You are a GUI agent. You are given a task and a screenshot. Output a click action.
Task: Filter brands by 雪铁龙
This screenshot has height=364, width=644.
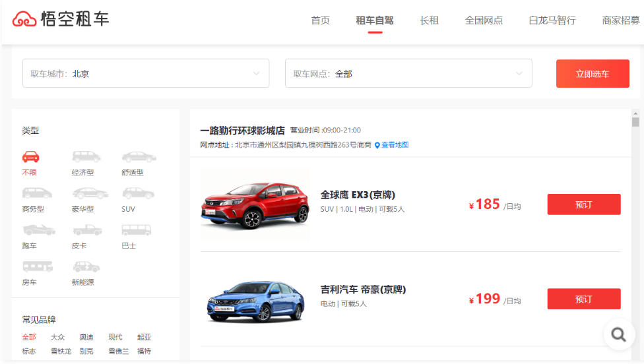tap(61, 351)
